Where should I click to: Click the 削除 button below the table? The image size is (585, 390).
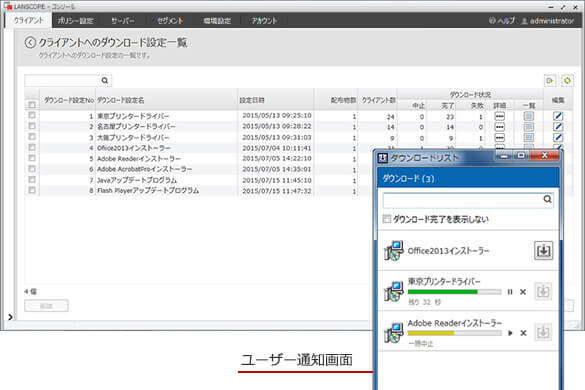click(x=46, y=306)
